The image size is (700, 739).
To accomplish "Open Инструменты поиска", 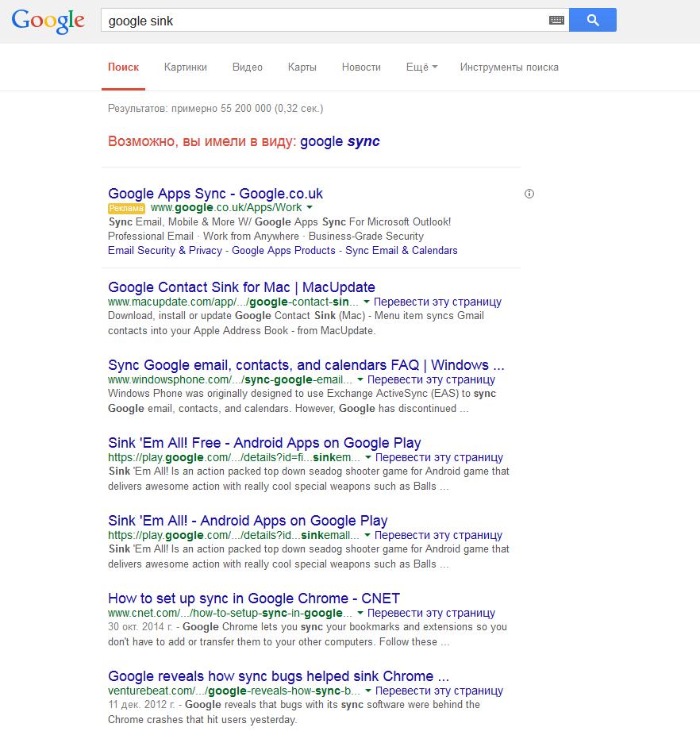I will [509, 67].
